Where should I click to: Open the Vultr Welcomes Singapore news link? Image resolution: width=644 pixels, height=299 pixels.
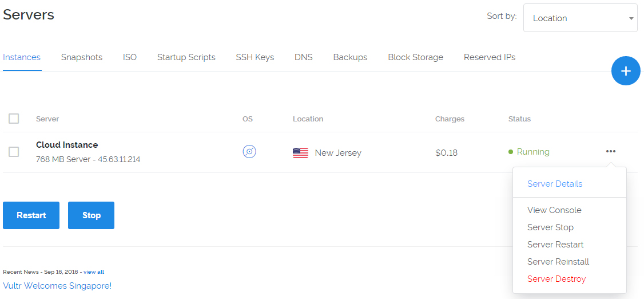pos(57,285)
